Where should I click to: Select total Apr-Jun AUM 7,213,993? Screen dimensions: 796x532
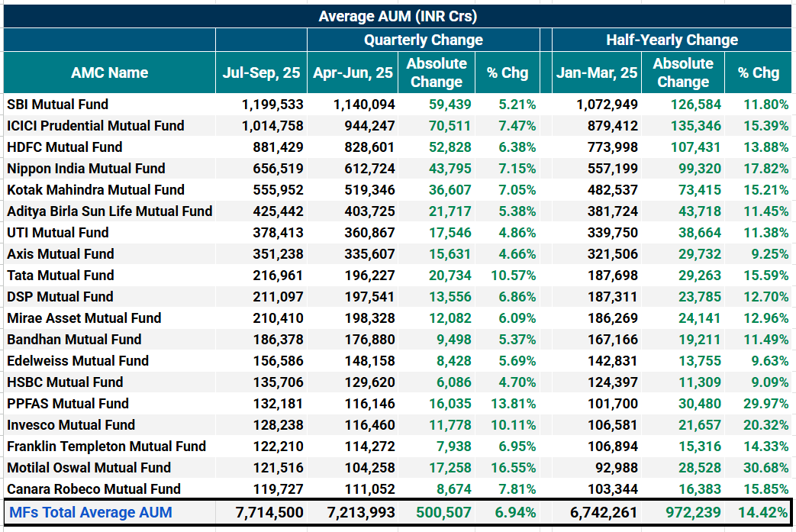[361, 513]
